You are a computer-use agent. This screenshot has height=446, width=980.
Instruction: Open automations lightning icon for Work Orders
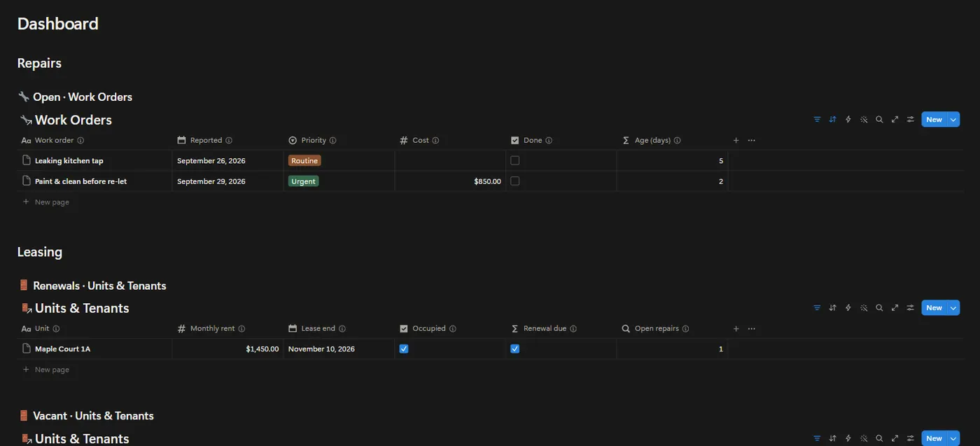(848, 120)
